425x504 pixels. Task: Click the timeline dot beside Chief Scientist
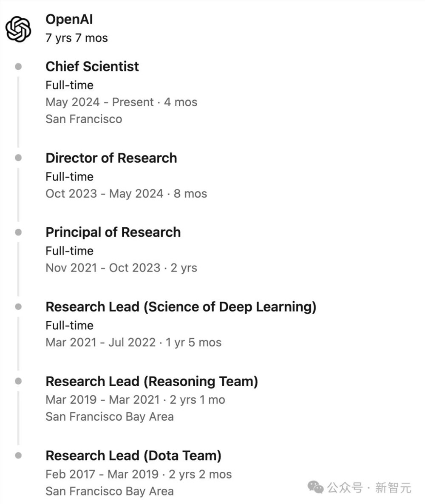(x=18, y=67)
